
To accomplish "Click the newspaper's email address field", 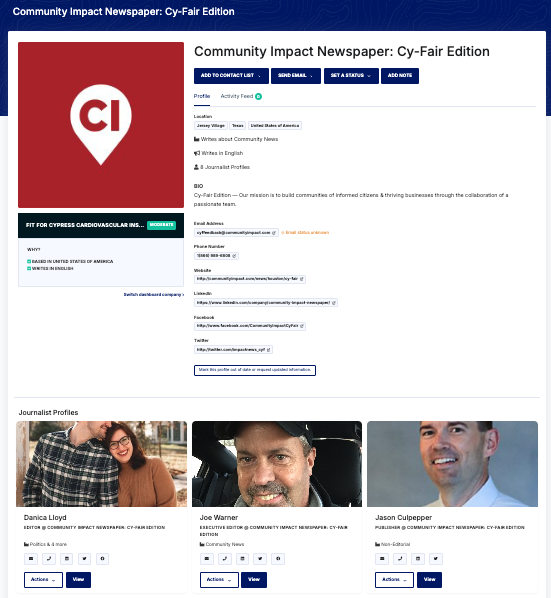I will (236, 233).
